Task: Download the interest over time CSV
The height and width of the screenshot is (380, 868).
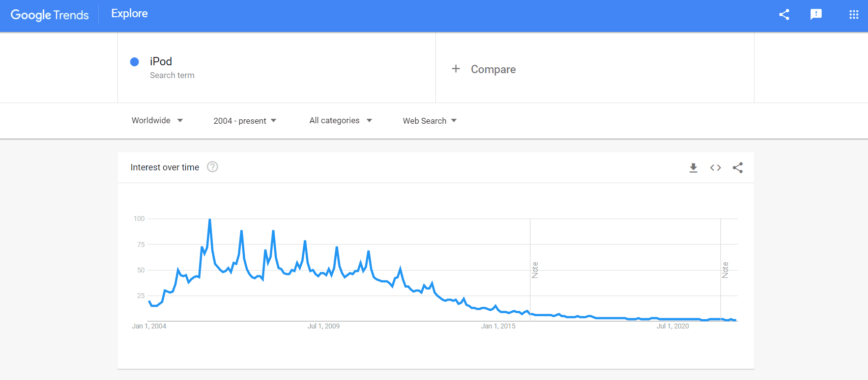Action: click(693, 168)
